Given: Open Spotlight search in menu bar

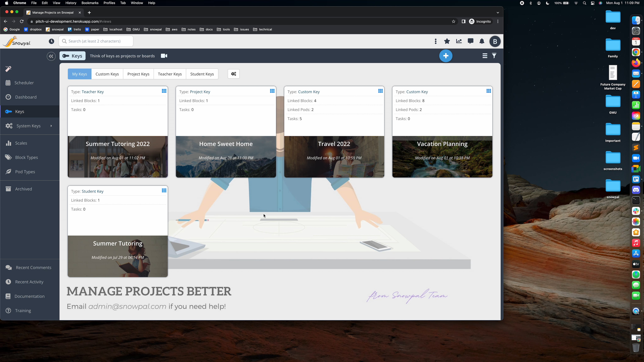Looking at the screenshot, I should pyautogui.click(x=584, y=3).
